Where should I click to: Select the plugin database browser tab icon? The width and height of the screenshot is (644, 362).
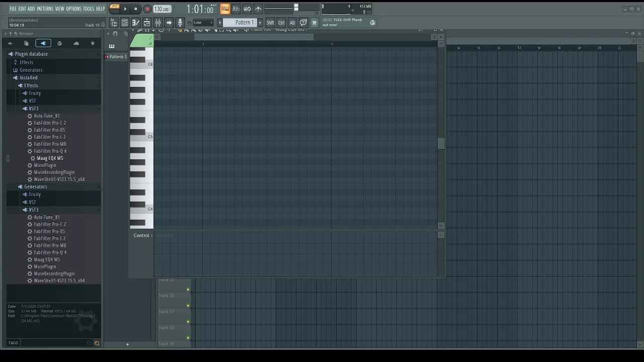[x=43, y=44]
